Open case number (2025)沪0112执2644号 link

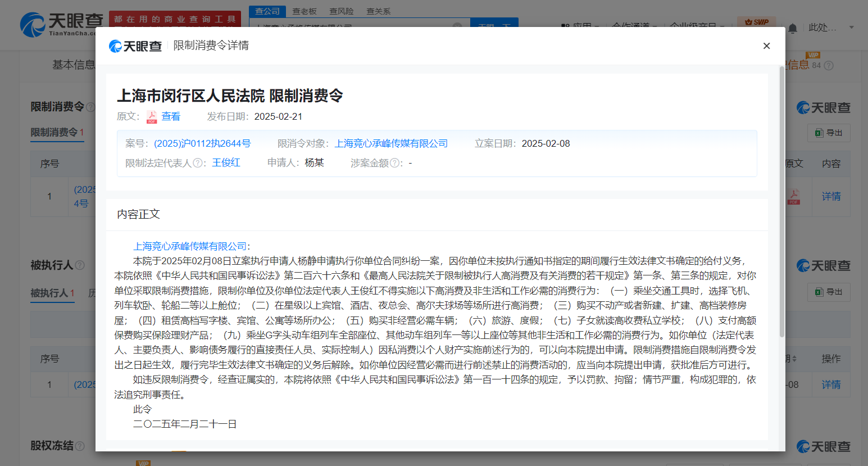[202, 143]
